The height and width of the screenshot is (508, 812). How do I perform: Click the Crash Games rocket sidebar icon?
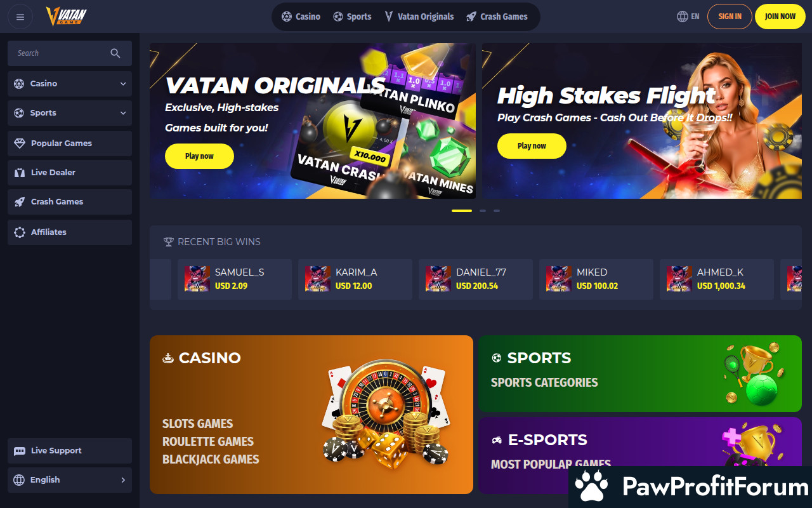[x=20, y=202]
